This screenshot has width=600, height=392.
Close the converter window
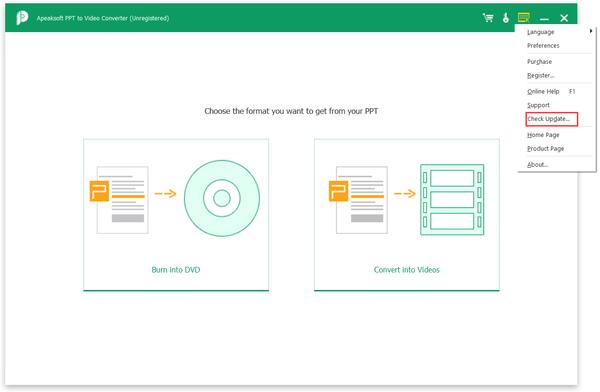coord(564,18)
